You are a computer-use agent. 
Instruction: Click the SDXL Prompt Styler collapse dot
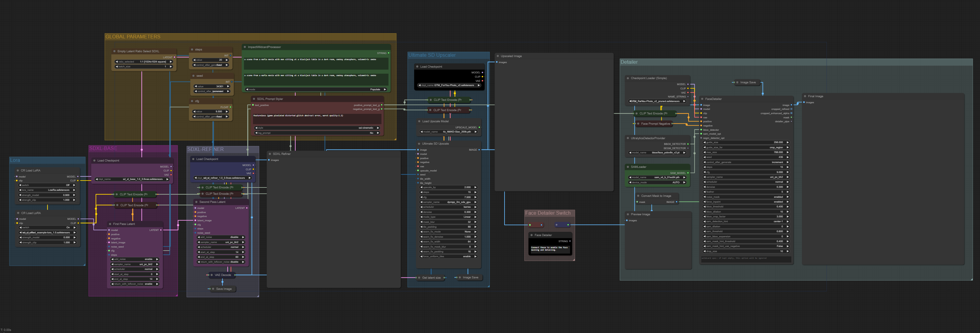tap(254, 99)
